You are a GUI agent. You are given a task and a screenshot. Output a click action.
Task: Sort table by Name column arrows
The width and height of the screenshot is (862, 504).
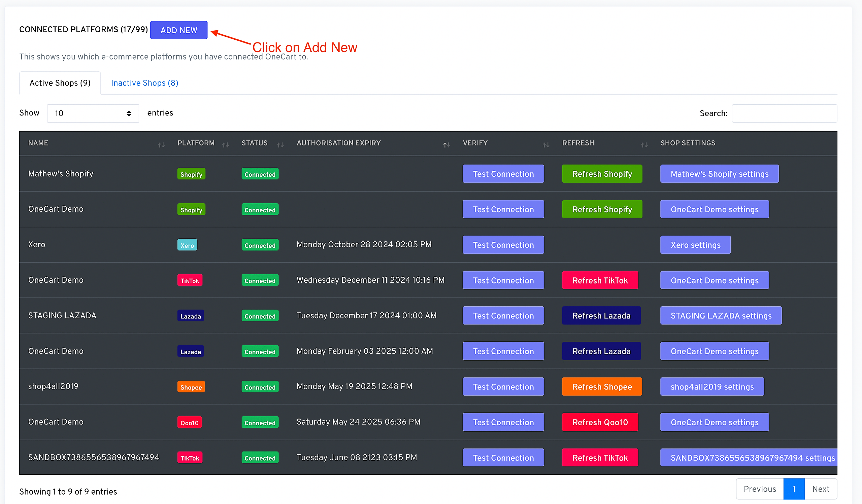click(x=161, y=145)
